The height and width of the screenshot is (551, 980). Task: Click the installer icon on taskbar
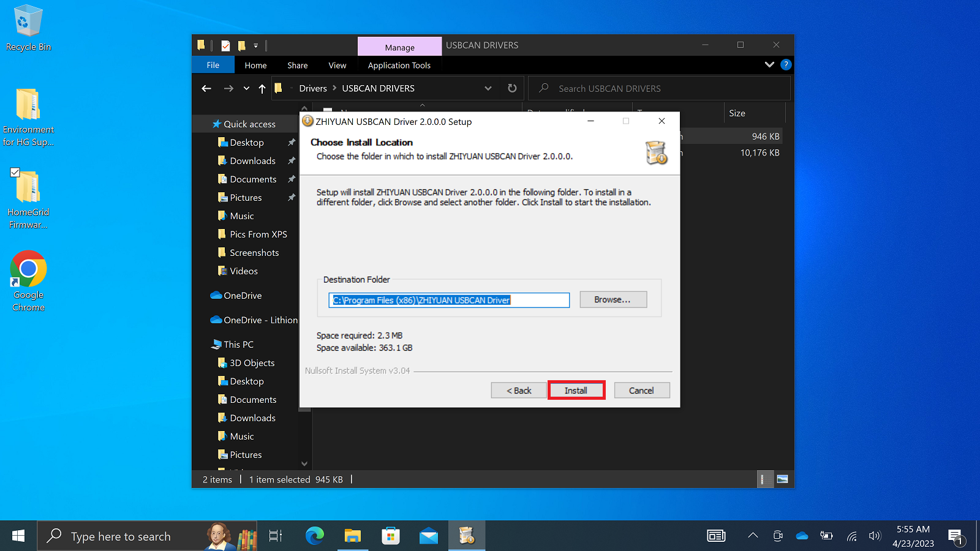click(x=467, y=536)
